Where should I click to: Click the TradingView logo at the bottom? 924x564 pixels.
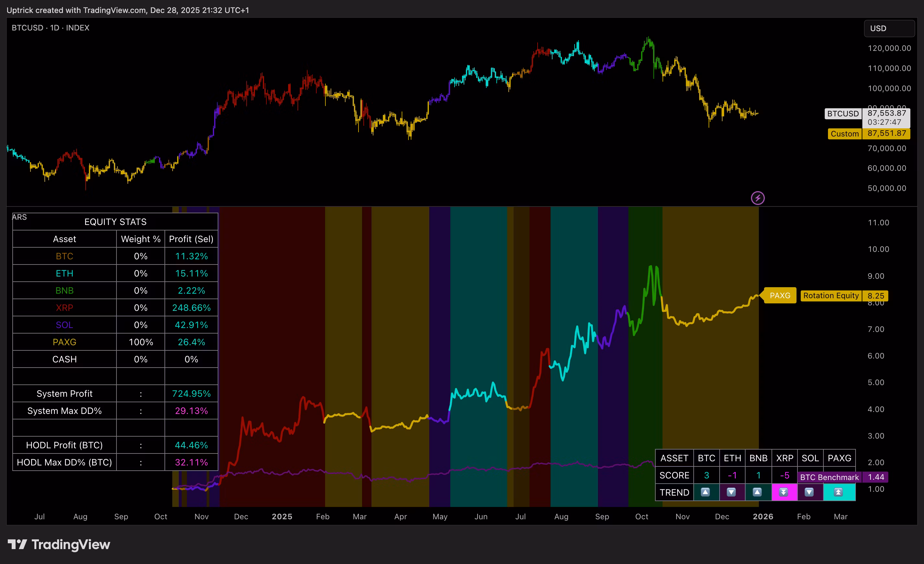click(x=59, y=545)
